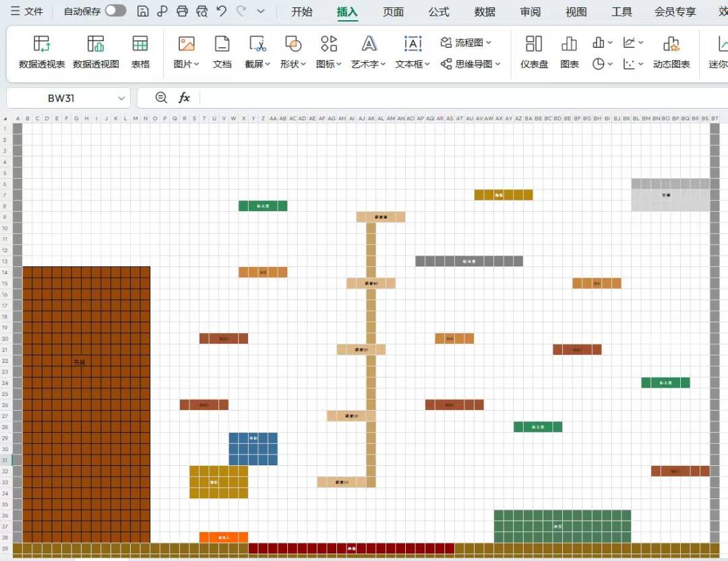This screenshot has width=728, height=561.
Task: Expand the scatter chart dropdown arrow
Action: tap(641, 63)
